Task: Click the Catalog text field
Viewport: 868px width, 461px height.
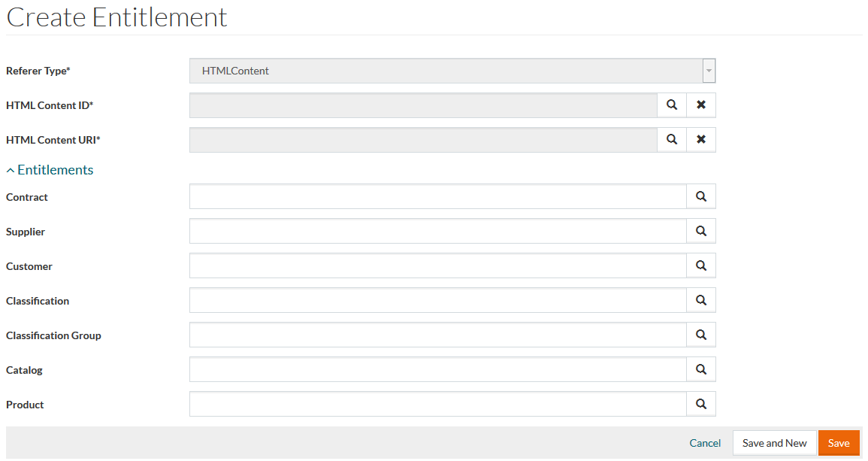Action: tap(437, 370)
